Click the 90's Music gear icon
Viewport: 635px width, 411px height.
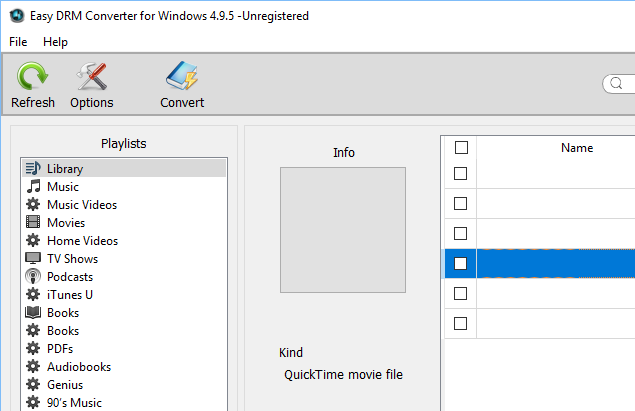point(33,402)
